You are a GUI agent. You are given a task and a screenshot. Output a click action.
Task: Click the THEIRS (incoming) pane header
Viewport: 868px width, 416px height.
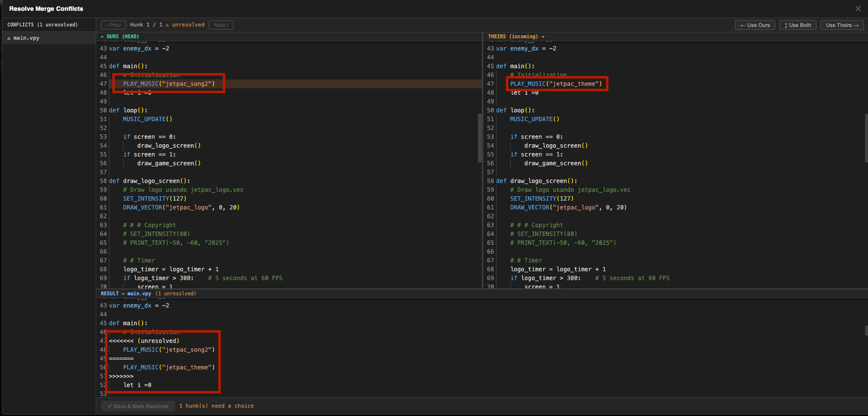point(516,36)
